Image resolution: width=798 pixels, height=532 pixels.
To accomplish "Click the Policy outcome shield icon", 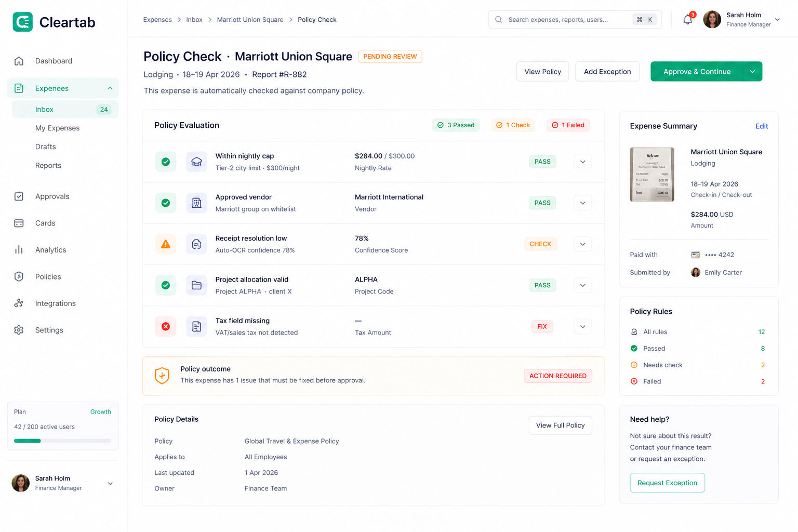I will pos(162,375).
